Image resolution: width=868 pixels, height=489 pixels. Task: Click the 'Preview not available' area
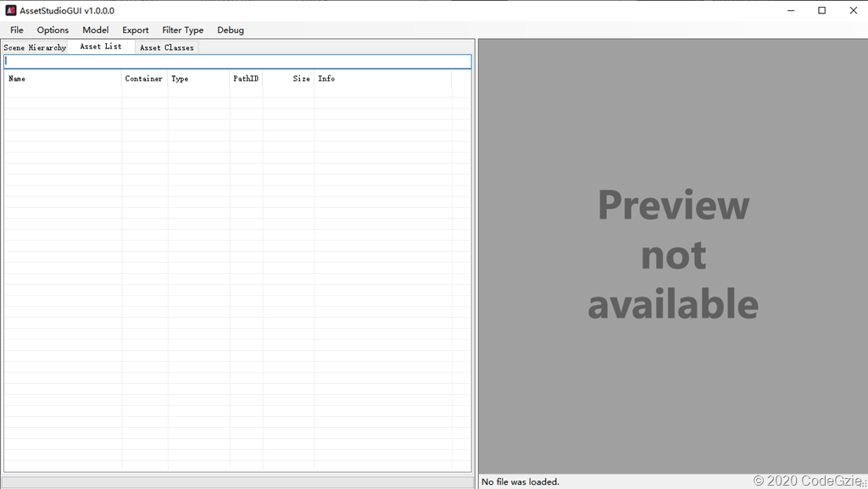[673, 256]
